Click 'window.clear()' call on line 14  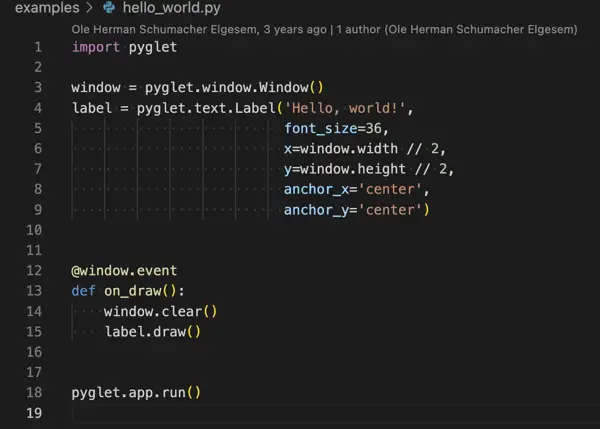point(160,312)
